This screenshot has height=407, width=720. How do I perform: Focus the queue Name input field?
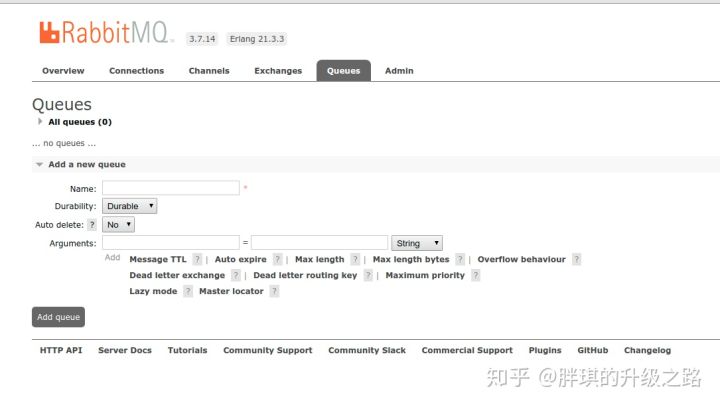pos(171,188)
